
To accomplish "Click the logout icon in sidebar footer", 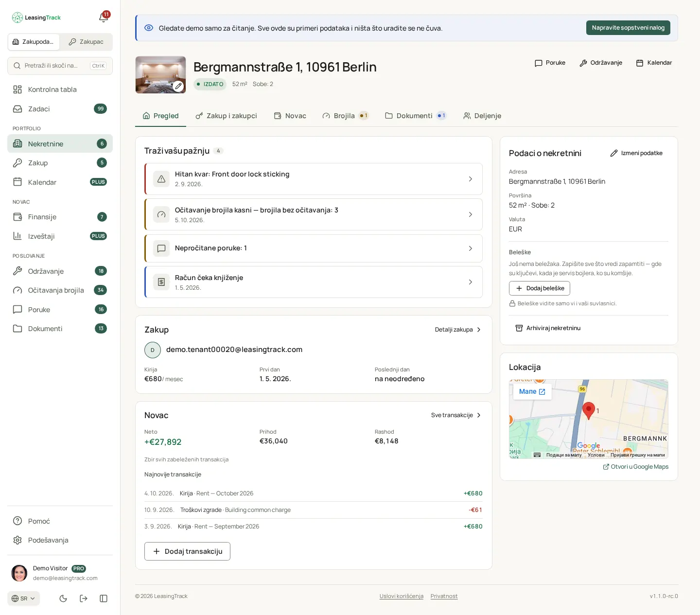I will [x=84, y=598].
